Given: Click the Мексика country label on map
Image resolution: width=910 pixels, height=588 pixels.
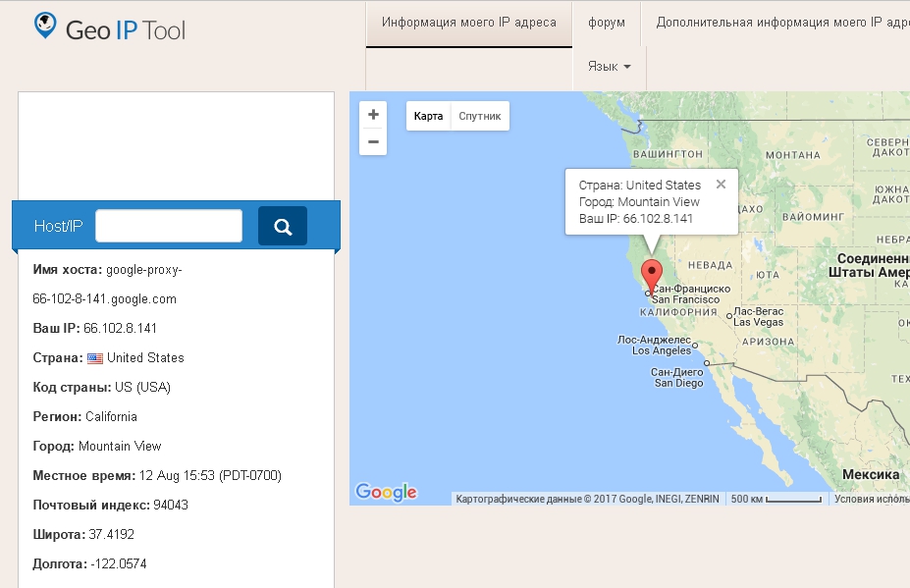Looking at the screenshot, I should [871, 475].
